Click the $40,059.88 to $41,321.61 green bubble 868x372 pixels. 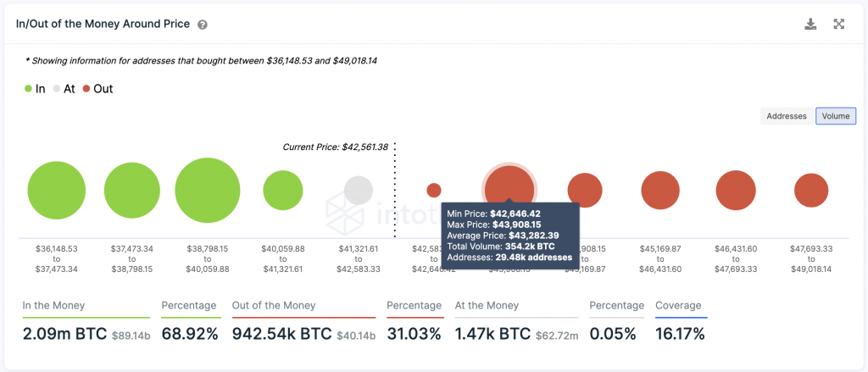[283, 191]
